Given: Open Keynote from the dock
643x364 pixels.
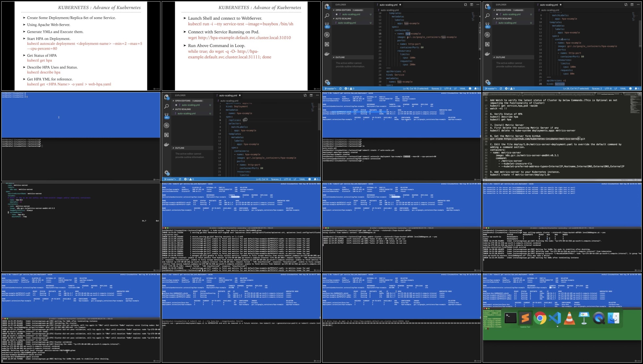Looking at the screenshot, I should click(x=584, y=318).
